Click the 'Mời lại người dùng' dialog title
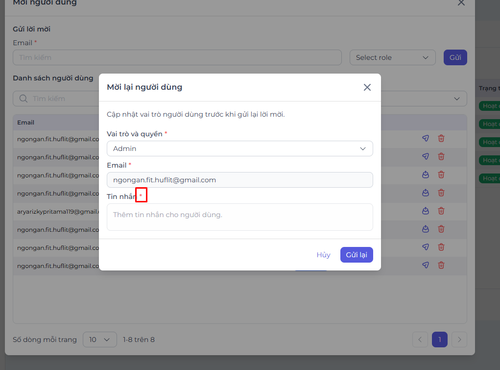The width and height of the screenshot is (500, 370). point(144,87)
